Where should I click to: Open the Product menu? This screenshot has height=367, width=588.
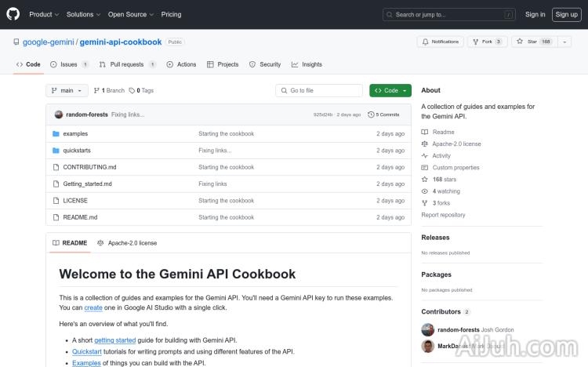44,14
